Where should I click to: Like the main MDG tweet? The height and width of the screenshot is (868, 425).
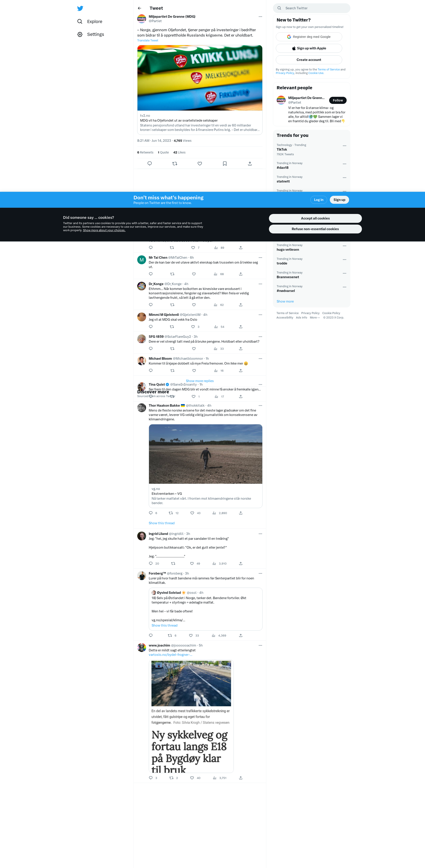tap(200, 163)
